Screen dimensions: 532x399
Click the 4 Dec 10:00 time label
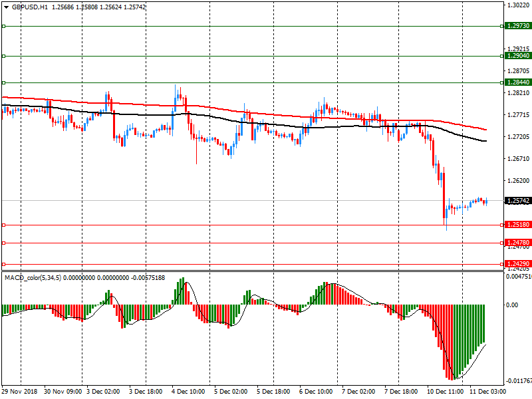click(x=188, y=392)
